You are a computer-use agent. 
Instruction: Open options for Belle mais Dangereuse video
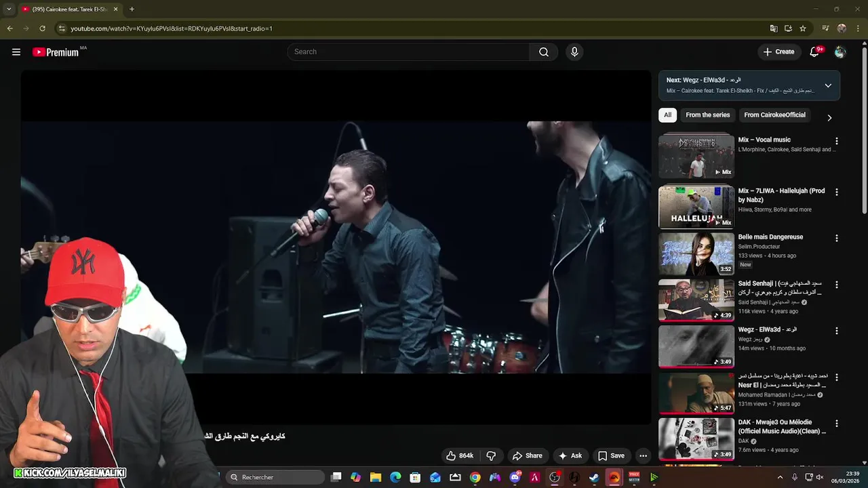point(836,239)
